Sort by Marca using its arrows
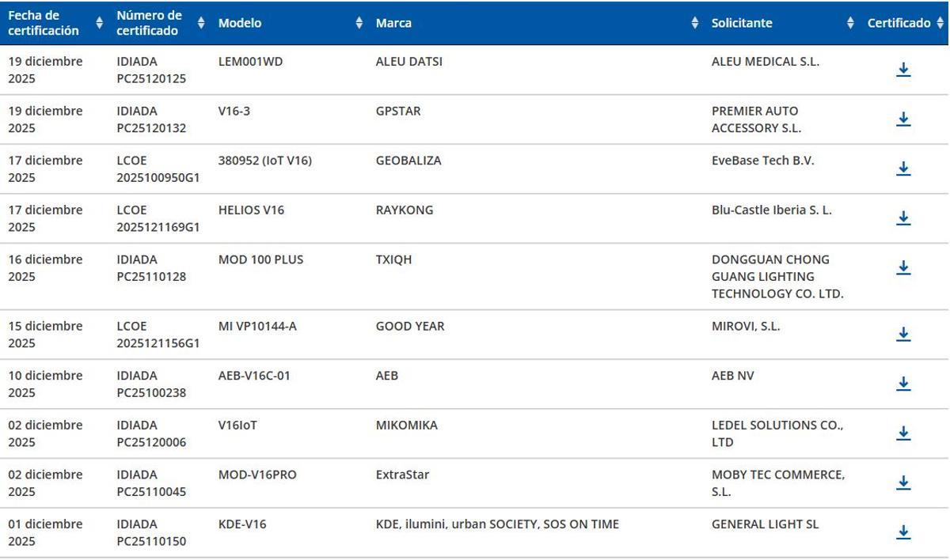The height and width of the screenshot is (560, 950). (695, 23)
